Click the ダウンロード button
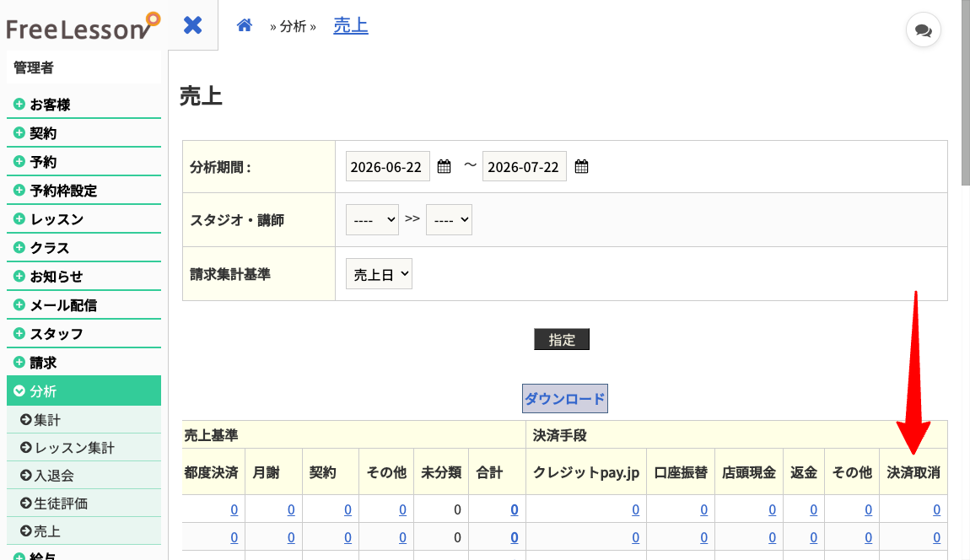The image size is (970, 560). 565,399
